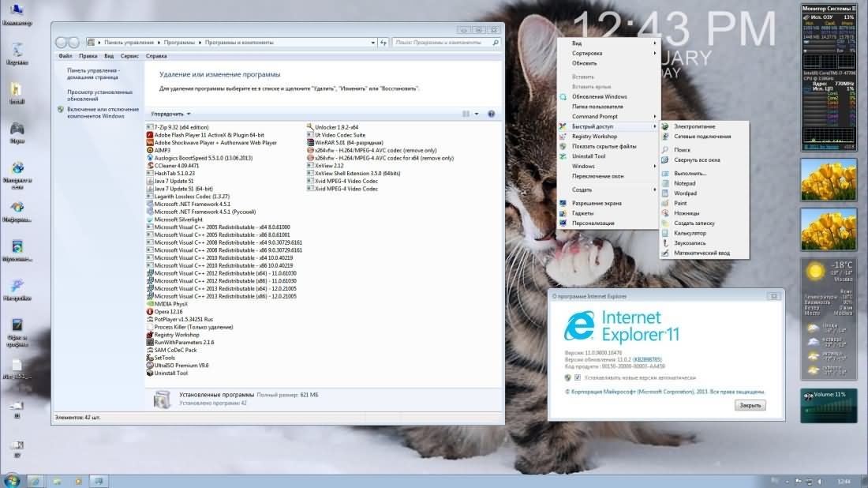Open the Корзина recycle bin desktop icon
The width and height of the screenshot is (868, 488).
(x=17, y=53)
